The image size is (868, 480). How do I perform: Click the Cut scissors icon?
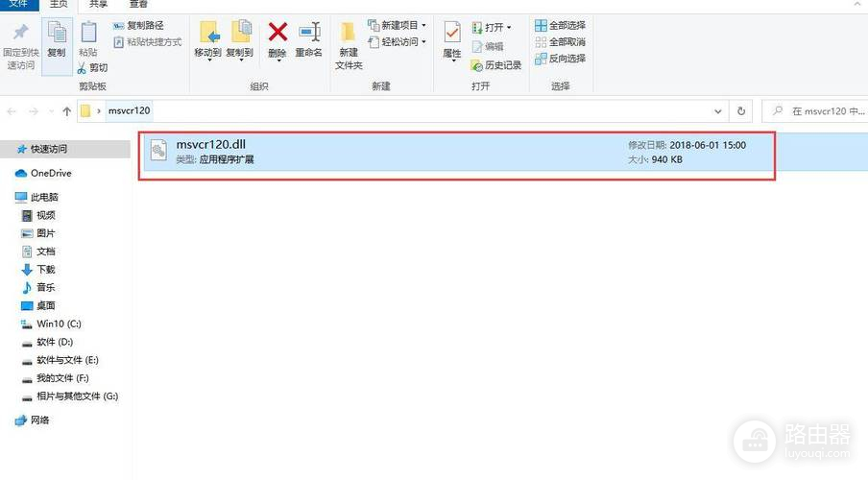[x=82, y=68]
